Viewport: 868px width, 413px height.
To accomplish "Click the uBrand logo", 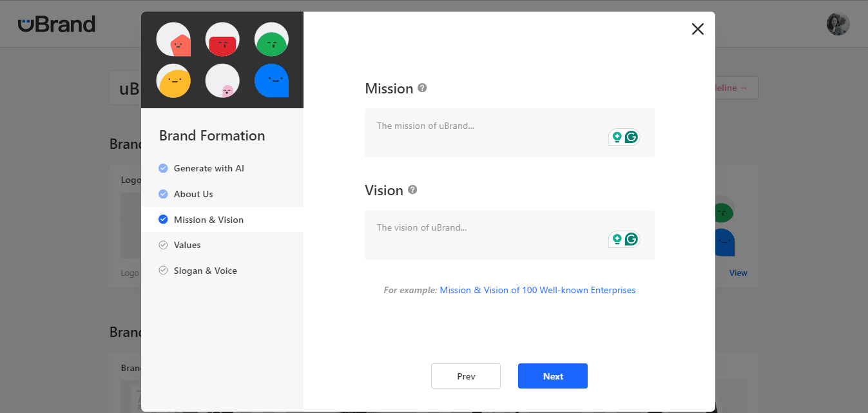I will click(x=57, y=24).
